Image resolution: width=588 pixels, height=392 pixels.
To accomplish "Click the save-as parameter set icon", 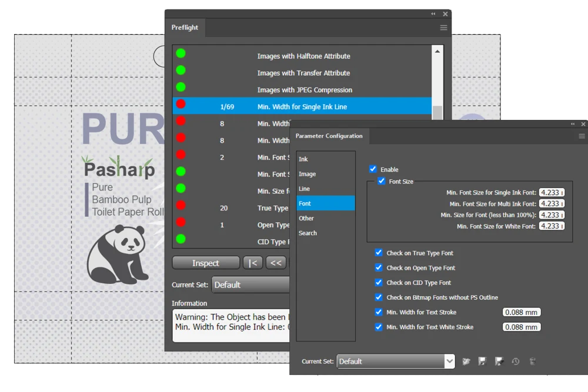I will pos(499,361).
